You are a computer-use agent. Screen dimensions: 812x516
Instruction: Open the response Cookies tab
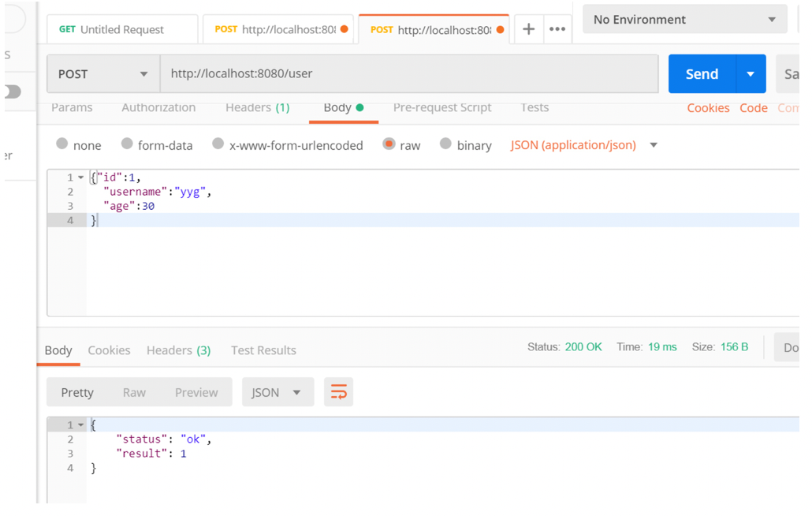click(x=110, y=350)
